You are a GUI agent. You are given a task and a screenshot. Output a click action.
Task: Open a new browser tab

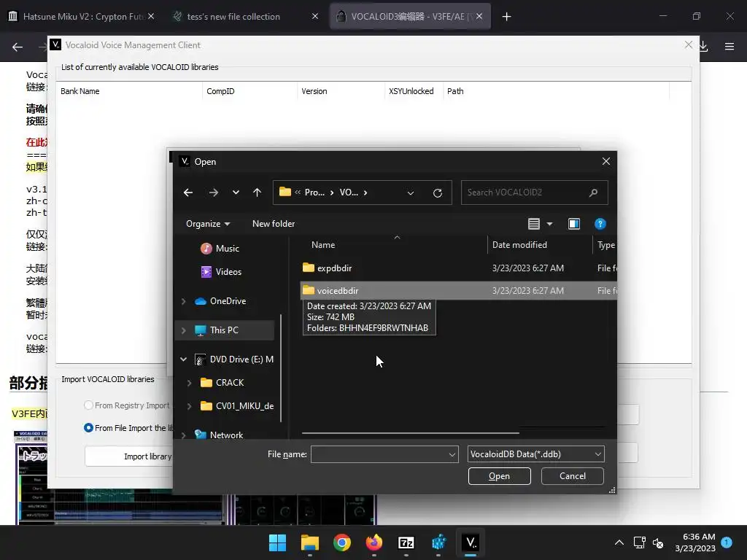pyautogui.click(x=506, y=17)
